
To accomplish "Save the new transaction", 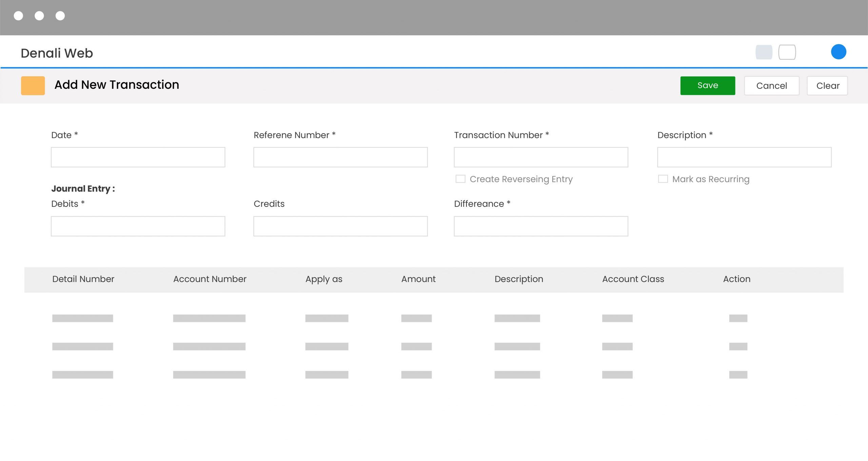I will coord(707,85).
